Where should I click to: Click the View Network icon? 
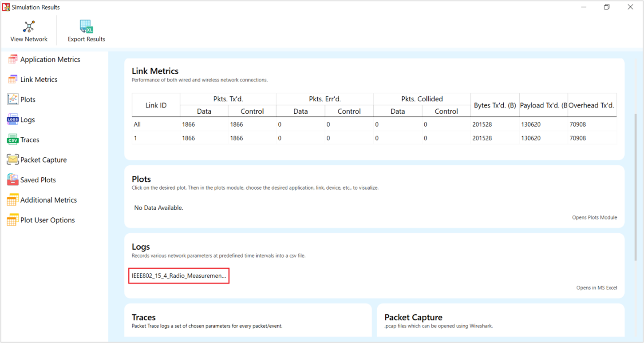(29, 27)
